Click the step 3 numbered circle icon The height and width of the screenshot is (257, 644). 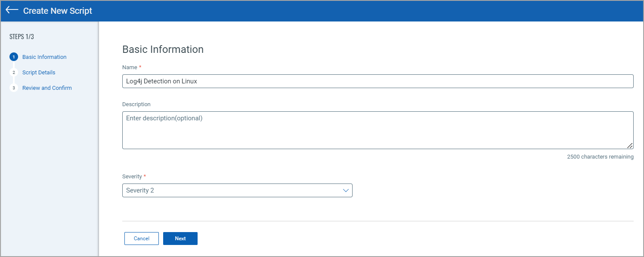pos(13,88)
